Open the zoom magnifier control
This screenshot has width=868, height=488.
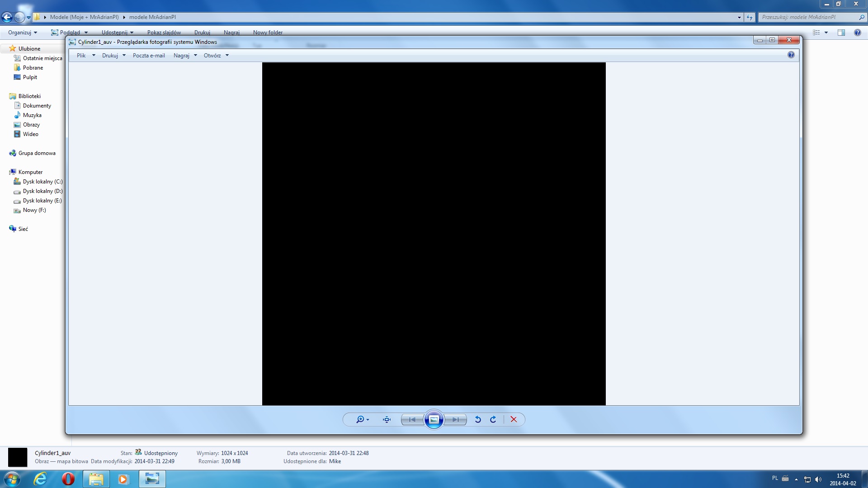coord(361,419)
